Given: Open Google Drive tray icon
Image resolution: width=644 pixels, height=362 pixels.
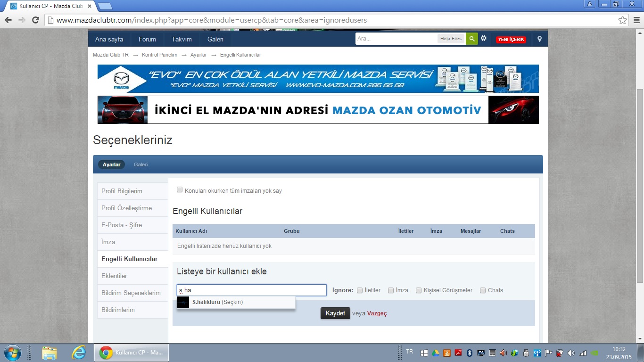Looking at the screenshot, I should click(x=435, y=353).
